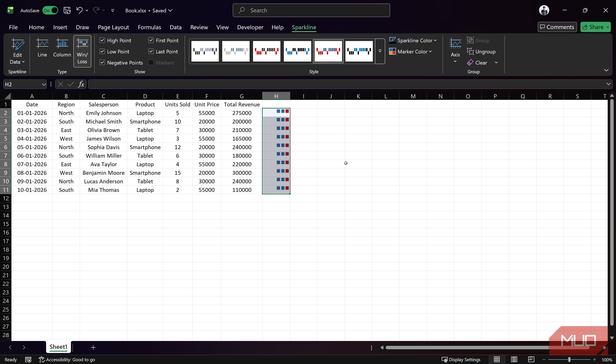The height and width of the screenshot is (364, 616).
Task: Click the Save icon in title bar
Action: point(67,10)
